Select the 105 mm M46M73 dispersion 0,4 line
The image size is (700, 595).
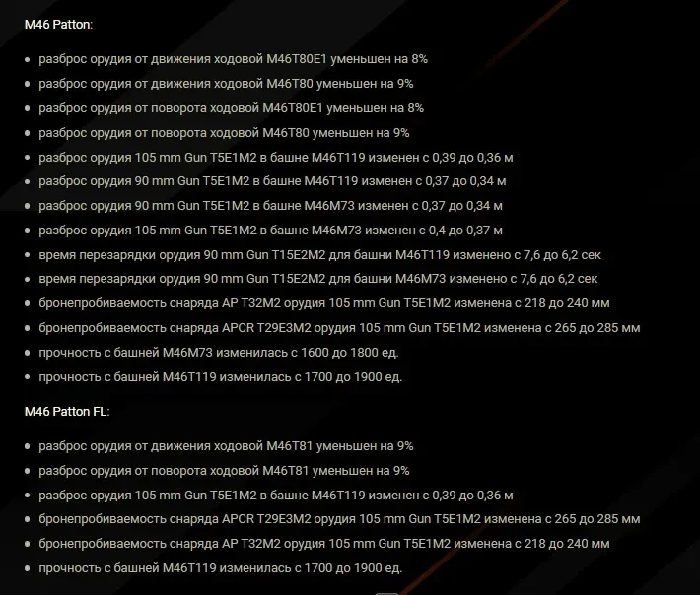(x=270, y=231)
